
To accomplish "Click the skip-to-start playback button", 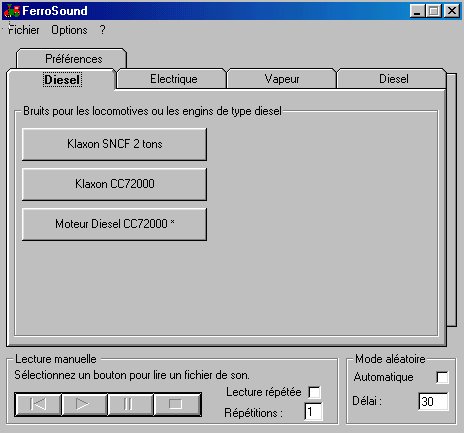I will 38,404.
